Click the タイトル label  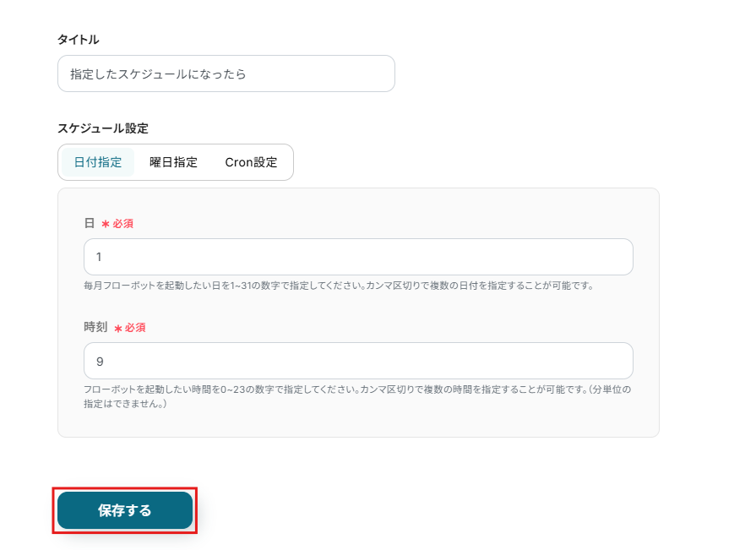[x=78, y=40]
